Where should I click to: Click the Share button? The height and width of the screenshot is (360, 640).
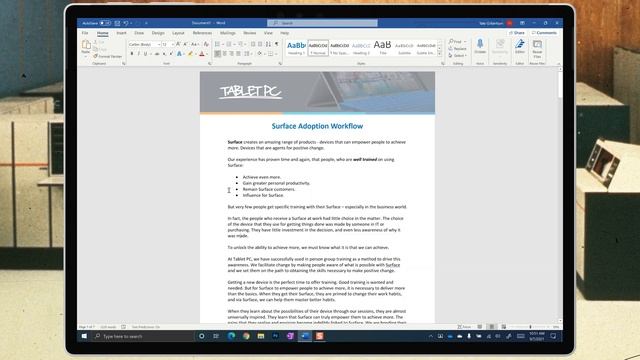coord(517,33)
